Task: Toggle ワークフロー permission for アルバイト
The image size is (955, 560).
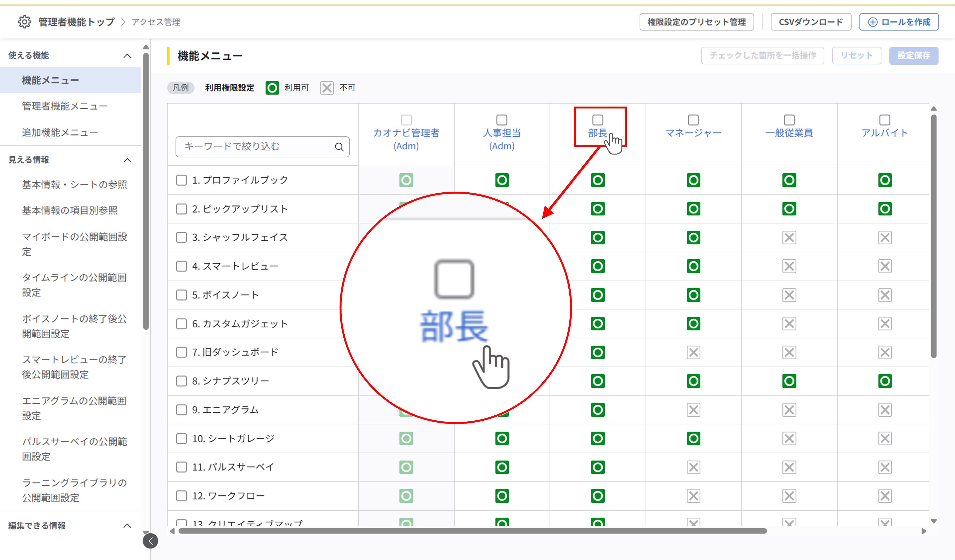Action: coord(885,496)
